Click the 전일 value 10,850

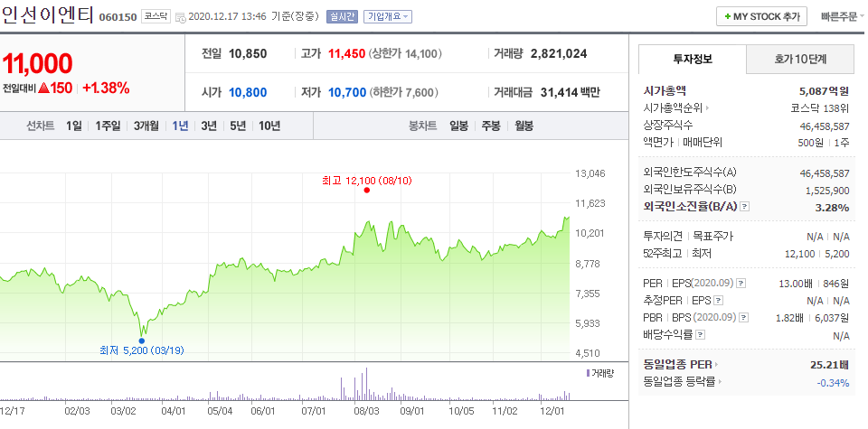(x=248, y=54)
